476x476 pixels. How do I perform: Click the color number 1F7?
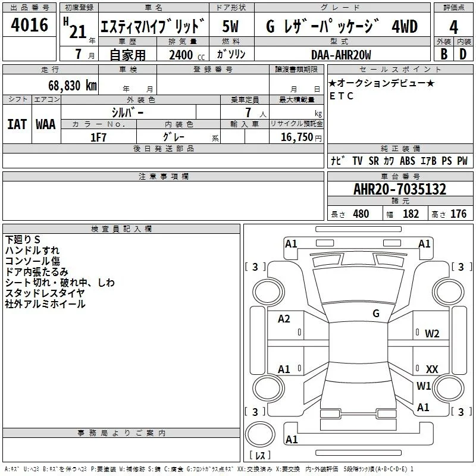pos(98,137)
